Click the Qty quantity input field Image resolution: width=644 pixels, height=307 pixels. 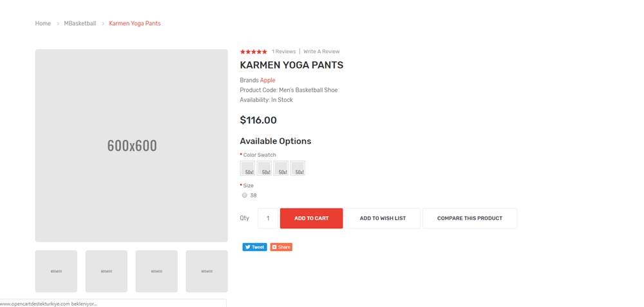[x=268, y=218]
